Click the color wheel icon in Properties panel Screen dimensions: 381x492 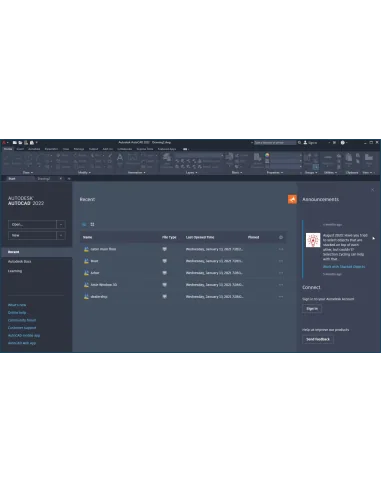pos(267,155)
